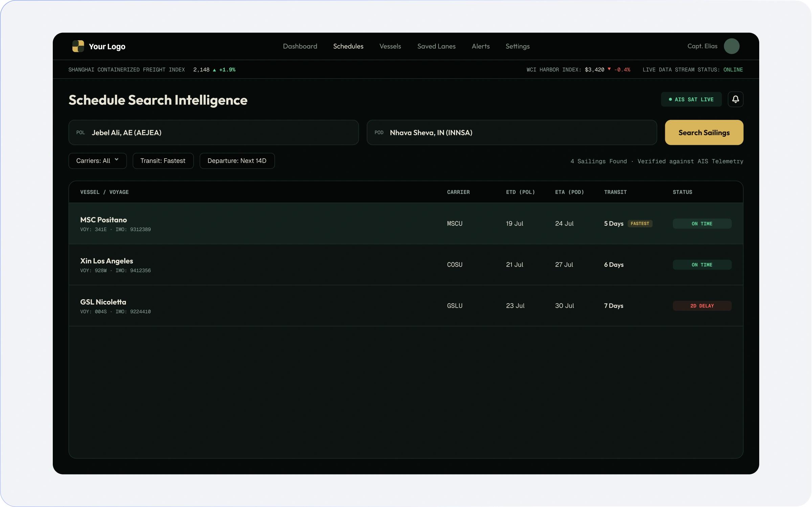Click the 6 Days transit value
Image resolution: width=812 pixels, height=507 pixels.
[x=614, y=265]
